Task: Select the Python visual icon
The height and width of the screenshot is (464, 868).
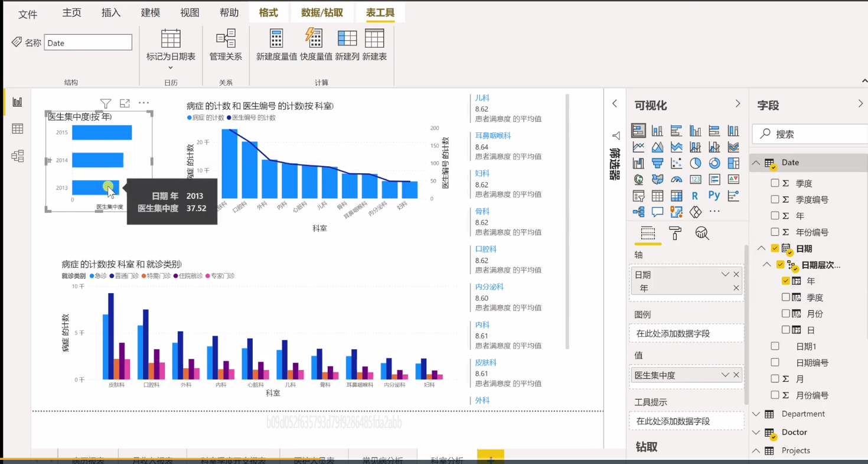Action: [x=714, y=195]
